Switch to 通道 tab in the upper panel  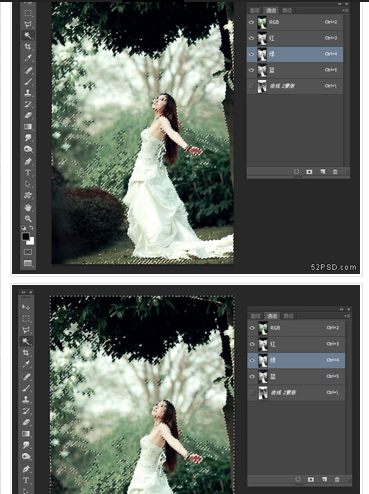click(x=271, y=11)
